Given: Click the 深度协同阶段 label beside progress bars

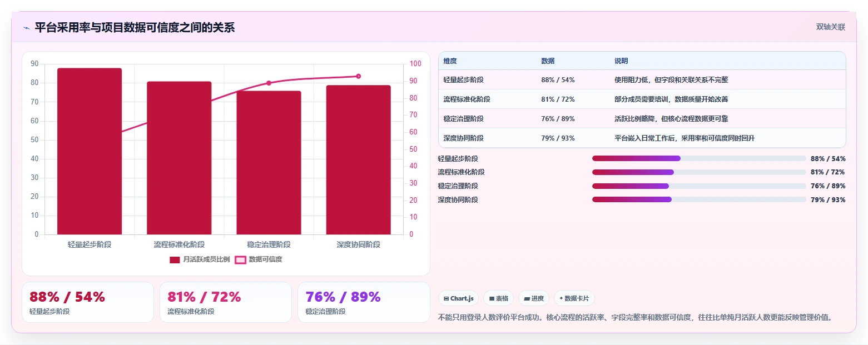Looking at the screenshot, I should click(458, 200).
